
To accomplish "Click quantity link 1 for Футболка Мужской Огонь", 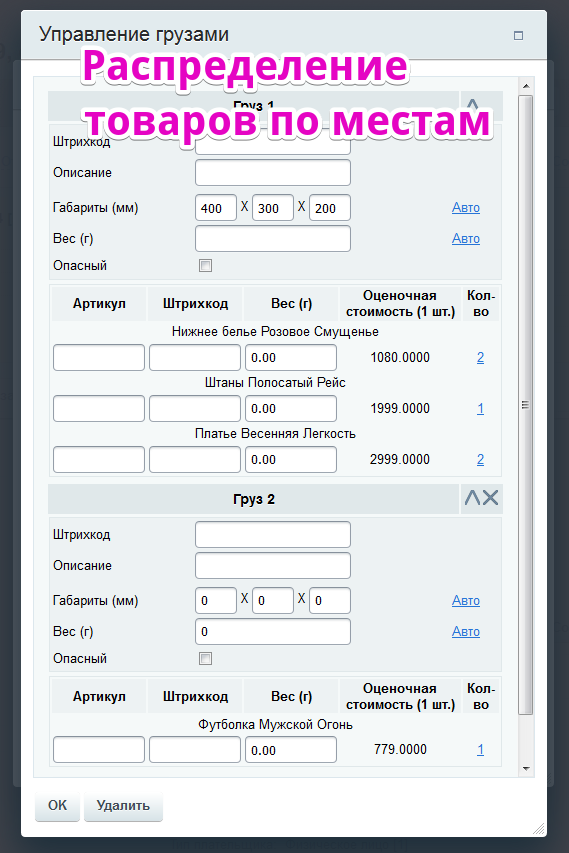I will point(480,750).
